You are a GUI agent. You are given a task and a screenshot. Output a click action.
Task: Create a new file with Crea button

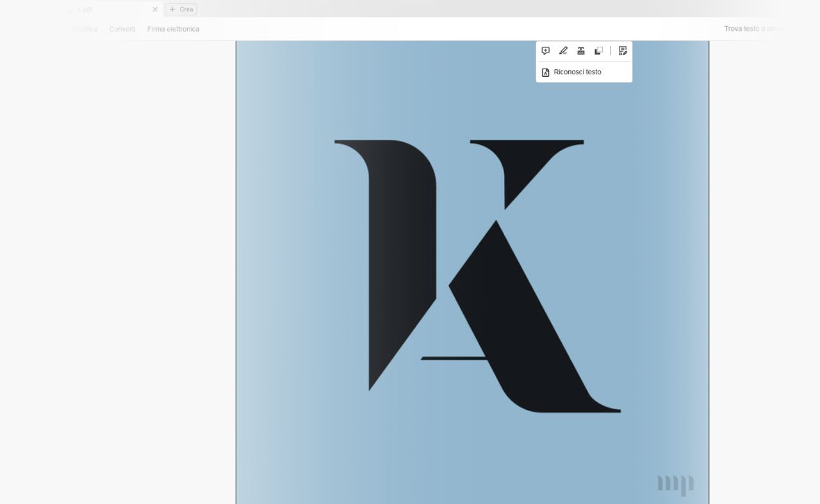point(181,10)
